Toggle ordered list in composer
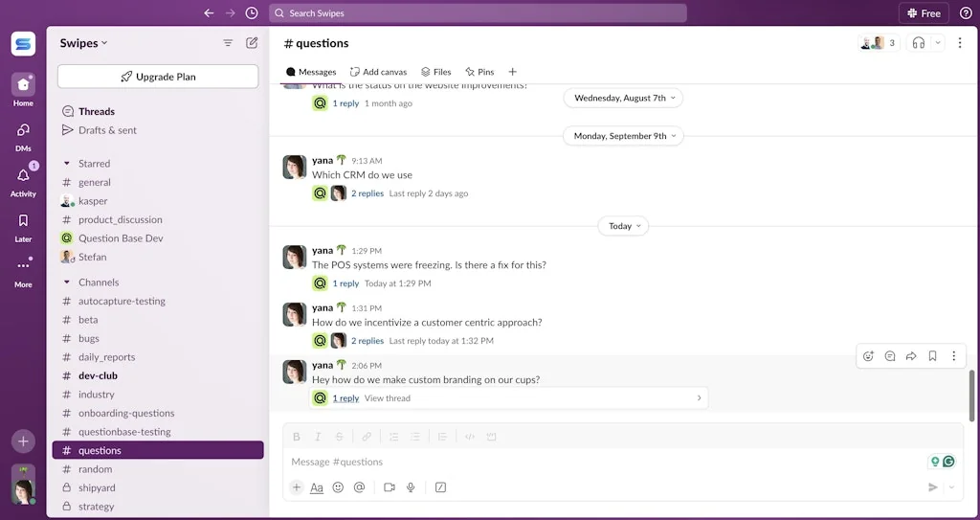 pos(394,437)
